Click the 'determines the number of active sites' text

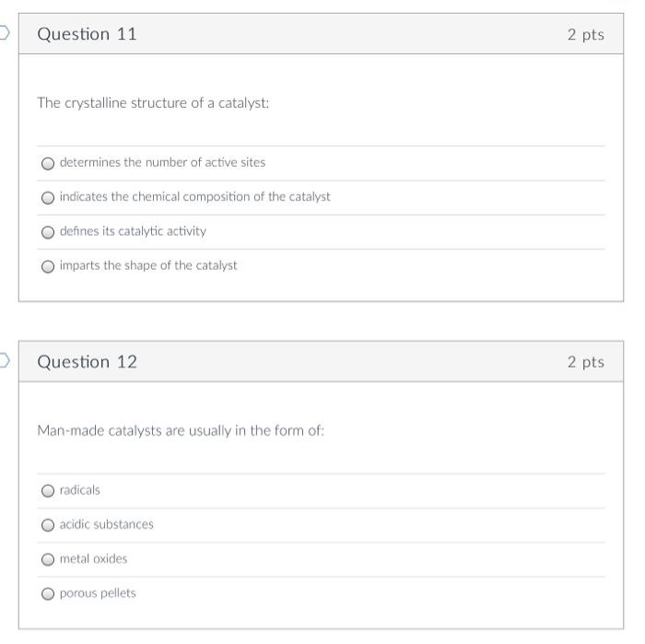point(162,162)
